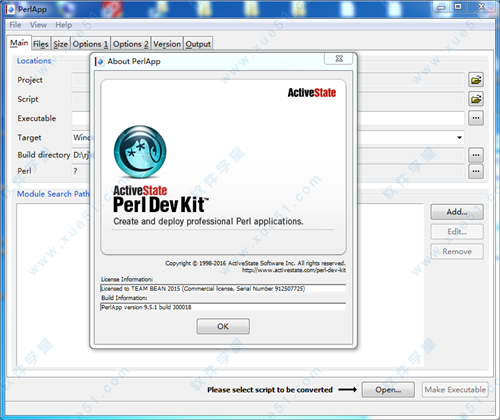Click the Remove module path button
This screenshot has height=420, width=500.
(x=457, y=251)
